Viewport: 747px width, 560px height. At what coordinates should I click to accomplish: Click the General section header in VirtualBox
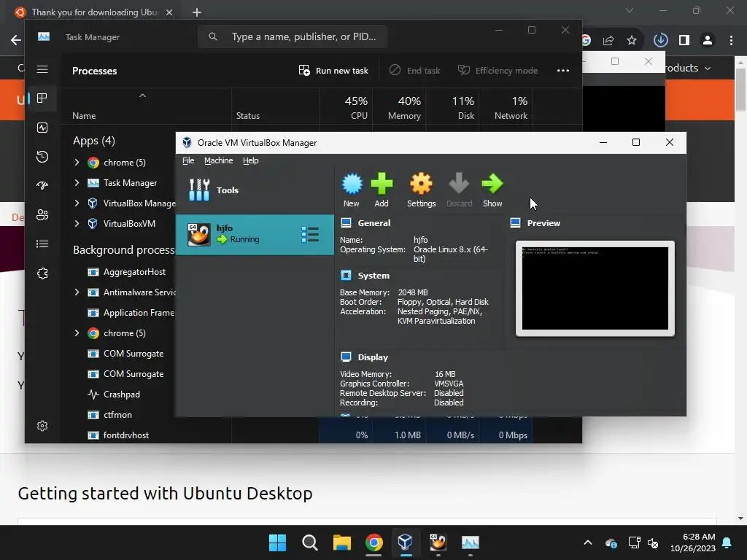(374, 223)
